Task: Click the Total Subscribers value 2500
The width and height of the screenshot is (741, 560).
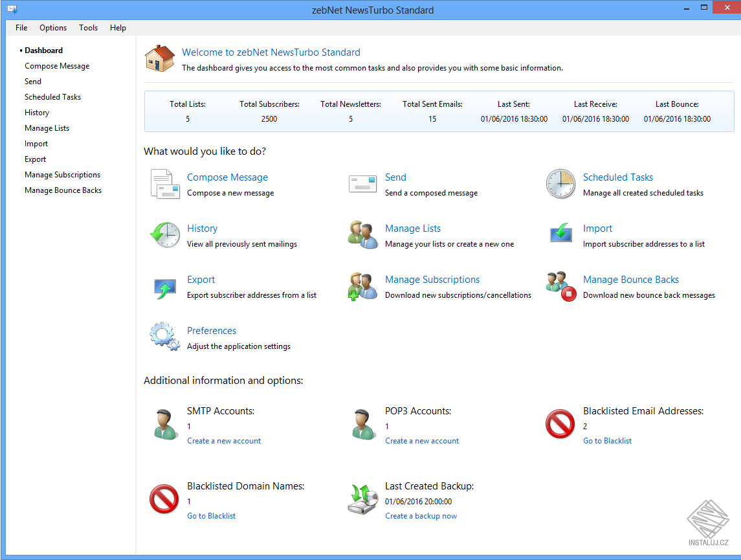Action: (269, 119)
